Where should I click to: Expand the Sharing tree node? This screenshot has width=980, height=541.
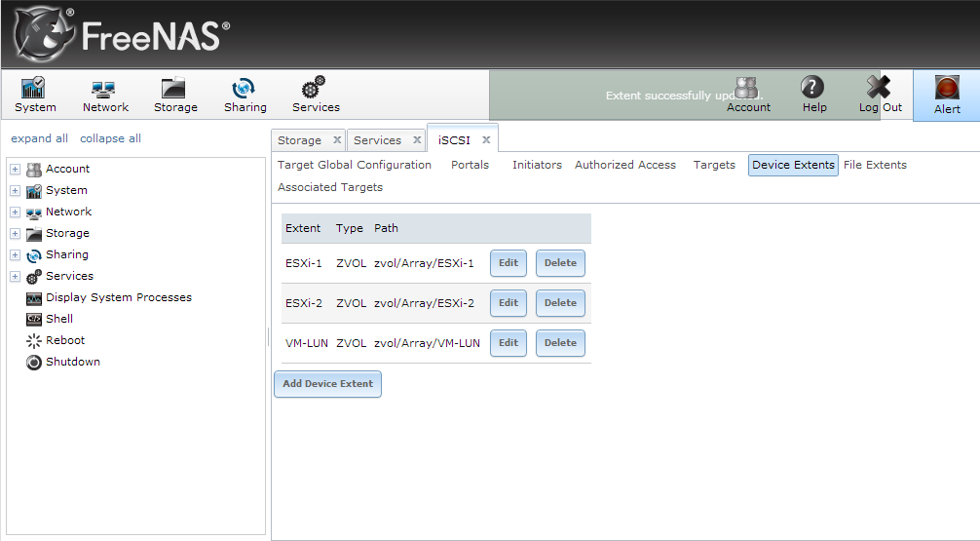tap(15, 254)
